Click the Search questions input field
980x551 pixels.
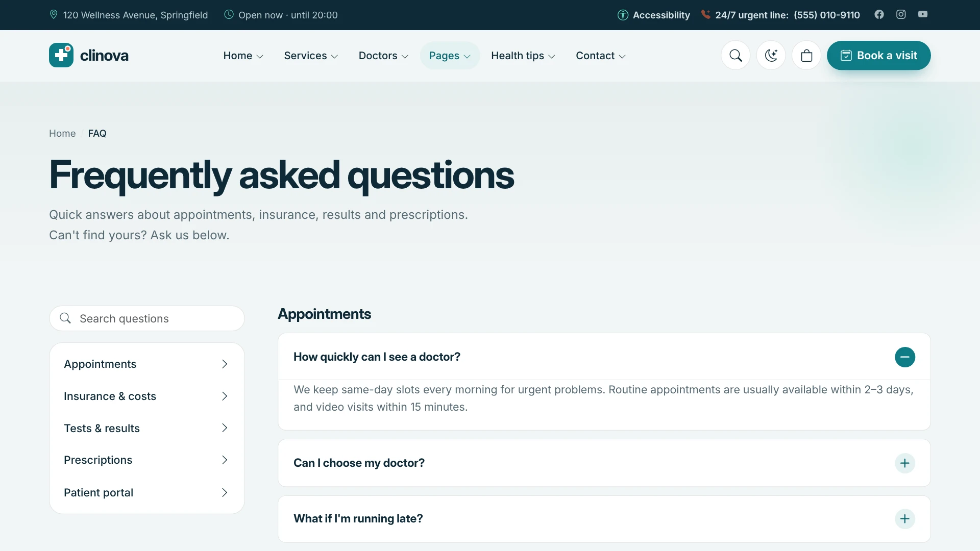point(147,318)
